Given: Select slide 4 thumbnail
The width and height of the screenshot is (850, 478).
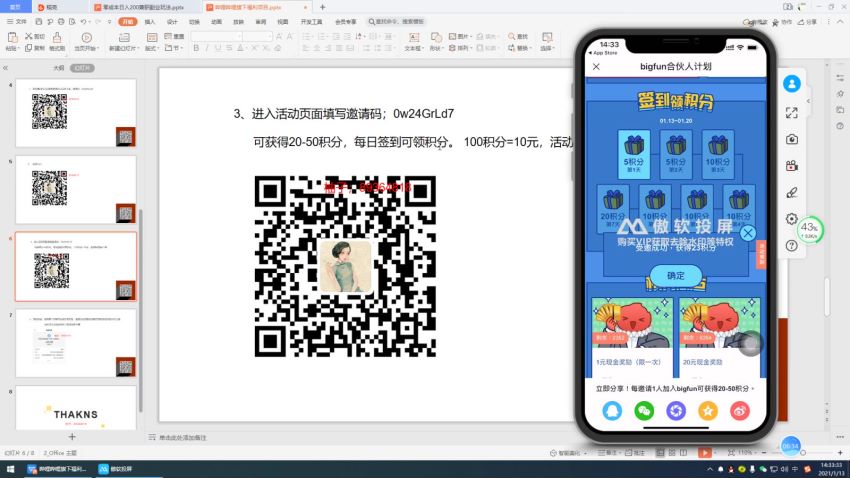Looking at the screenshot, I should tap(76, 113).
